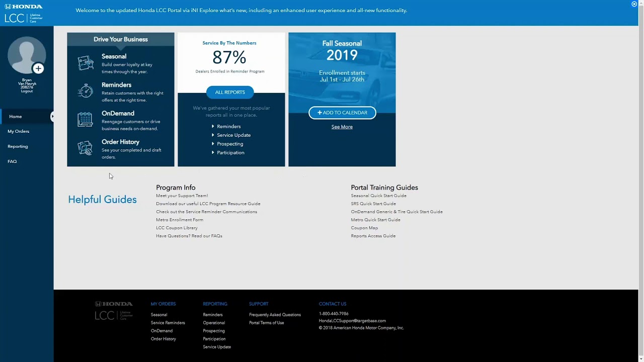This screenshot has width=644, height=362.
Task: Click the ALL REPORTS button
Action: pos(230,92)
